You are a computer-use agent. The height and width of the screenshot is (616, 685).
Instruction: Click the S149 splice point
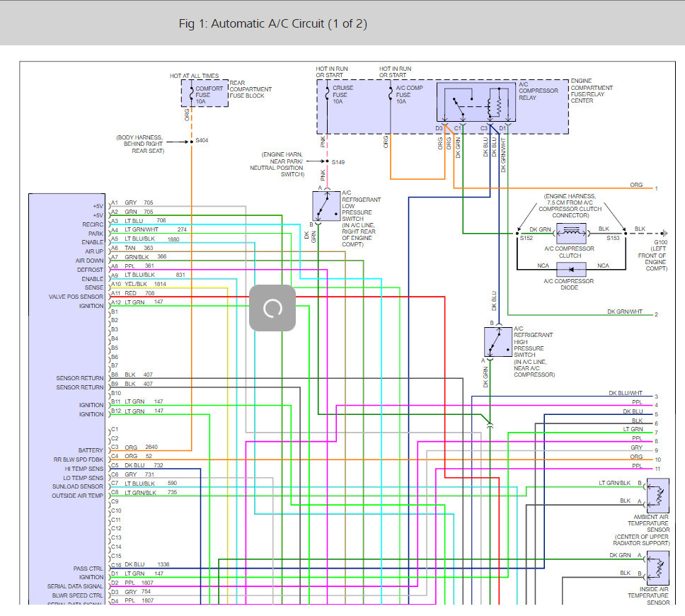point(327,161)
